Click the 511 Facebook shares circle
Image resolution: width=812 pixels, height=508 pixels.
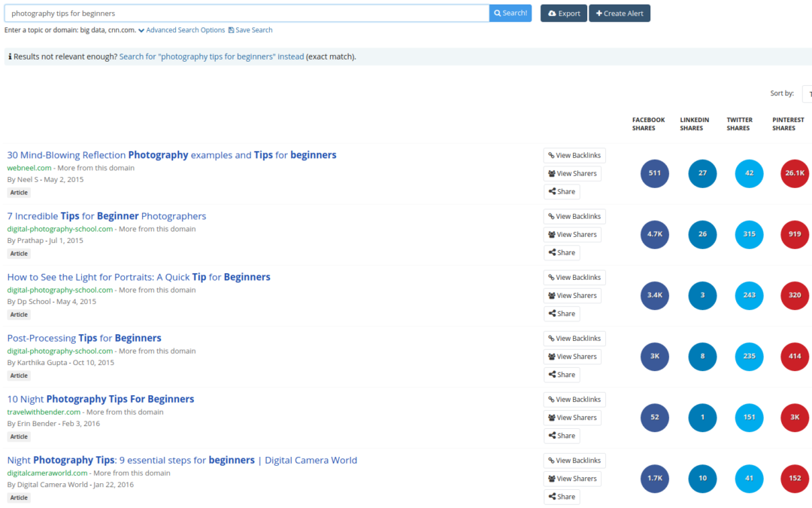[655, 174]
